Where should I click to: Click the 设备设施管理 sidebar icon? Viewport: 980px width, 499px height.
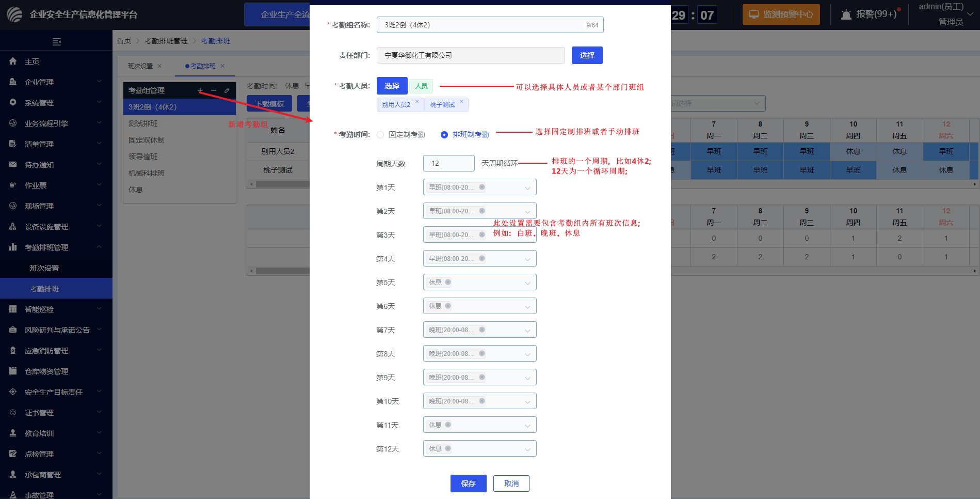[x=13, y=226]
